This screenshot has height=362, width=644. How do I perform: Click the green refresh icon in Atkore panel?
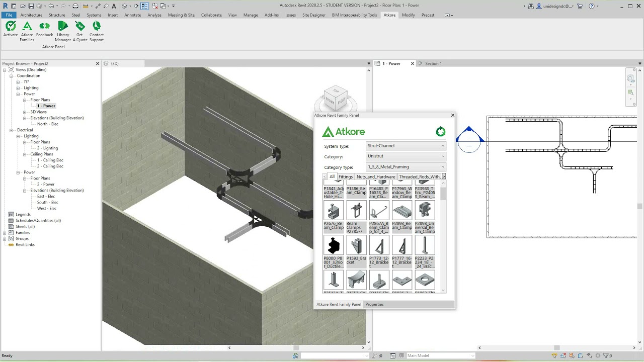tap(441, 132)
